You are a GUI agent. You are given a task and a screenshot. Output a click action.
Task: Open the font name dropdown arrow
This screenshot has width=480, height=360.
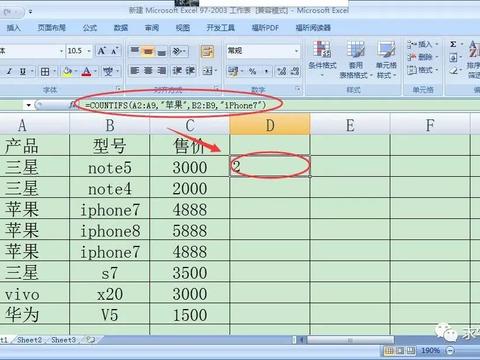(x=61, y=51)
